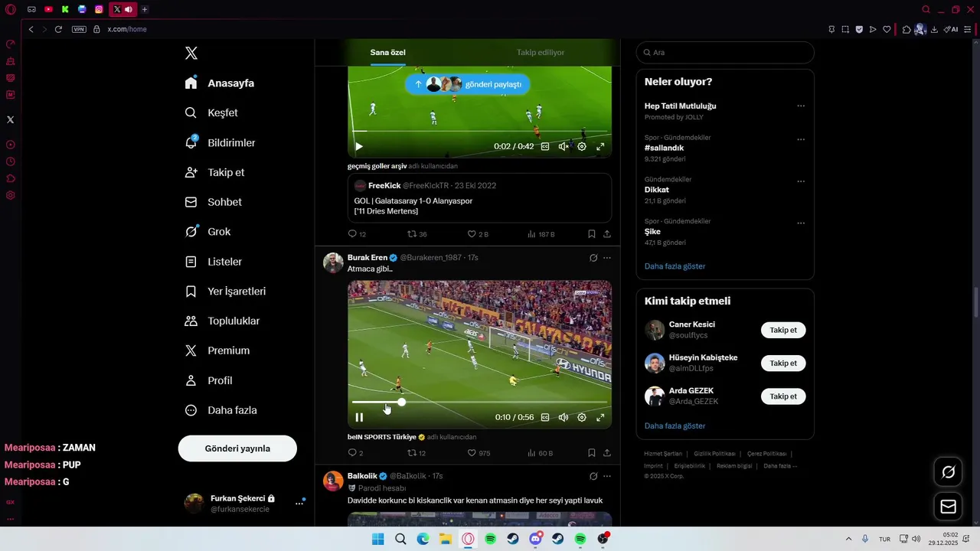The image size is (980, 551).
Task: Switch to the Takip ediliyor tab
Action: coord(541,52)
